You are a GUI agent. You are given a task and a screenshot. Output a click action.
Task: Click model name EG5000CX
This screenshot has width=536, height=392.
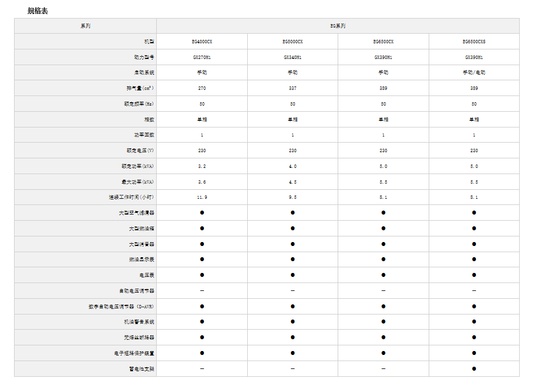[x=293, y=42]
